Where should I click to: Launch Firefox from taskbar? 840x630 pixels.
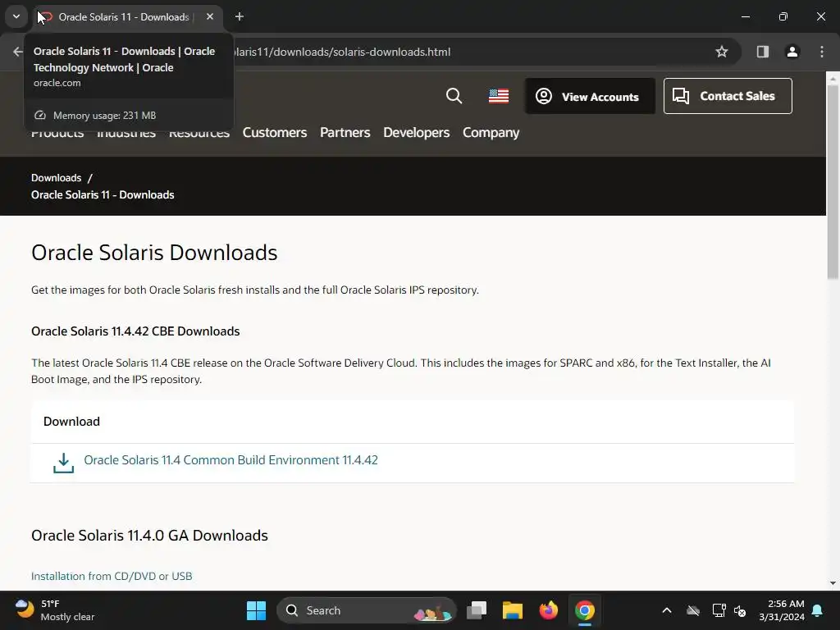(548, 610)
